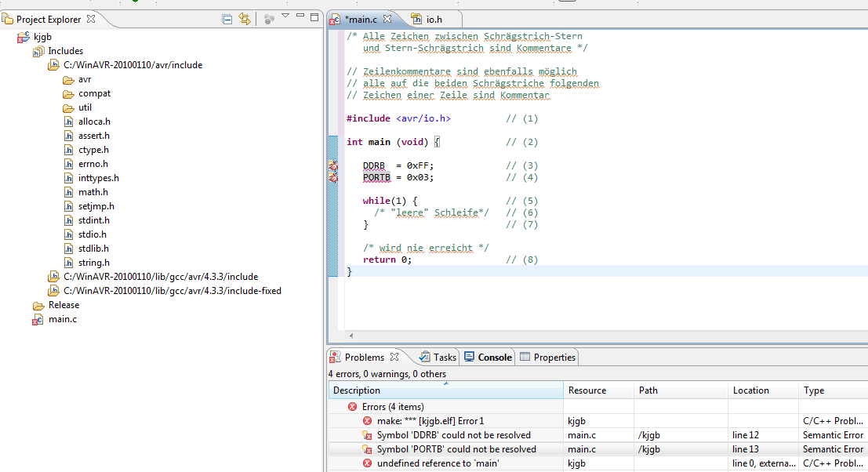The width and height of the screenshot is (868, 472).
Task: Toggle Link with Editor in Project Explorer
Action: 245,19
